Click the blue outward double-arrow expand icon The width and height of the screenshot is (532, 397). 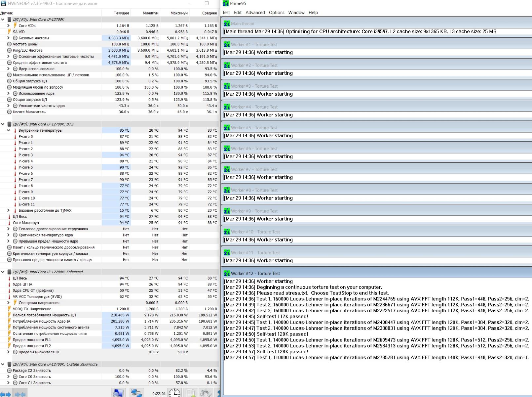coord(6,394)
